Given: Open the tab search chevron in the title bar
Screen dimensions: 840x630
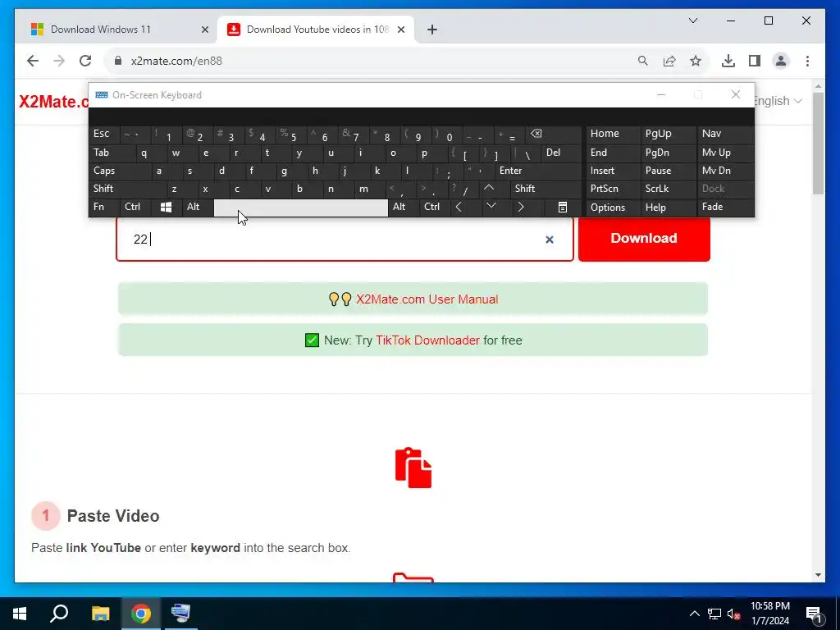Looking at the screenshot, I should [692, 21].
